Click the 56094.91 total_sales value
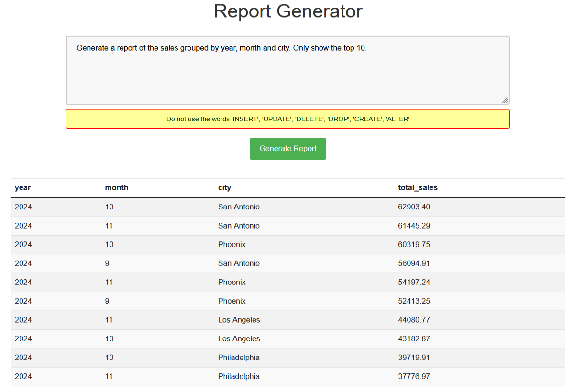The width and height of the screenshot is (574, 392). pos(413,263)
